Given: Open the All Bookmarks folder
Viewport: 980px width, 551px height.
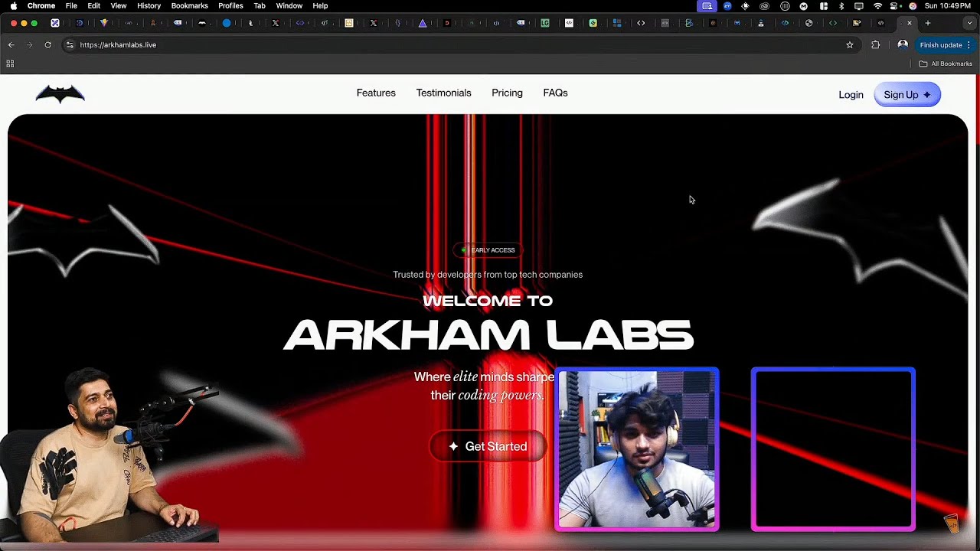Looking at the screenshot, I should (x=946, y=64).
